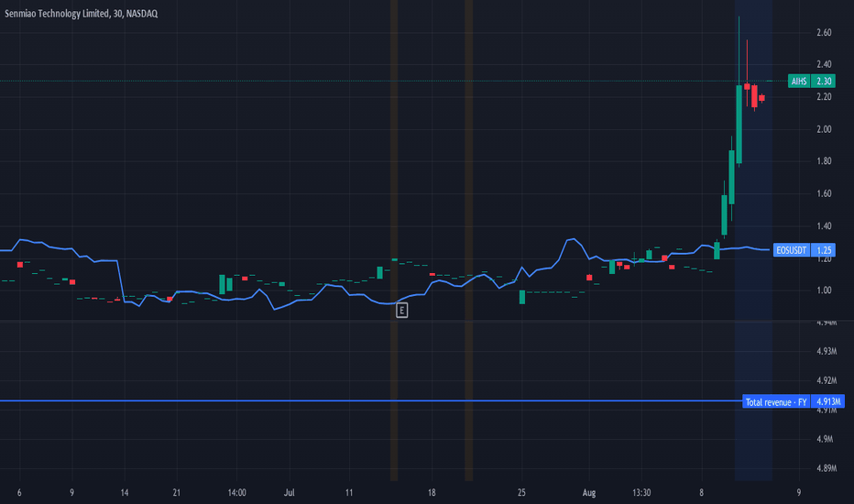Click the 'Total revenue · FY' label
The image size is (854, 504).
(x=776, y=402)
